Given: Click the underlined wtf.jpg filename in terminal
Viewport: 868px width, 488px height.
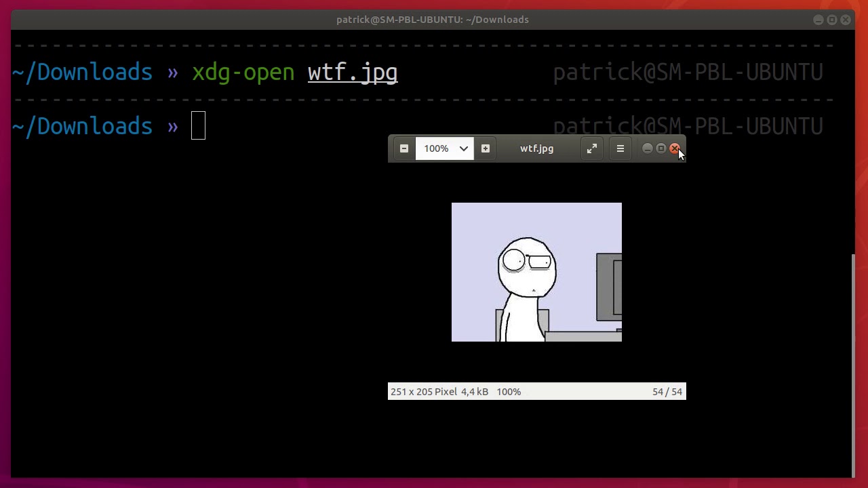Looking at the screenshot, I should click(353, 73).
